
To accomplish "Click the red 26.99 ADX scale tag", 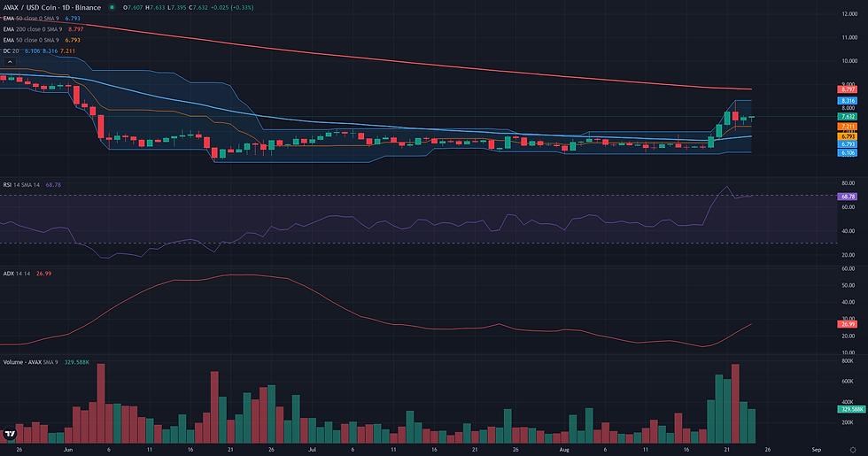I will coord(847,324).
